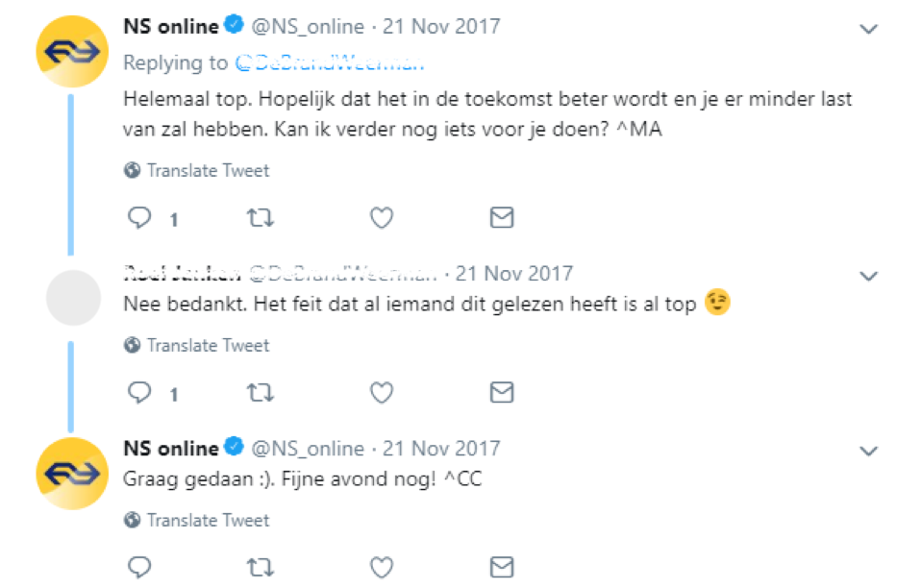
Task: Translate the 'Graag gedaan' tweet
Action: pos(208,521)
